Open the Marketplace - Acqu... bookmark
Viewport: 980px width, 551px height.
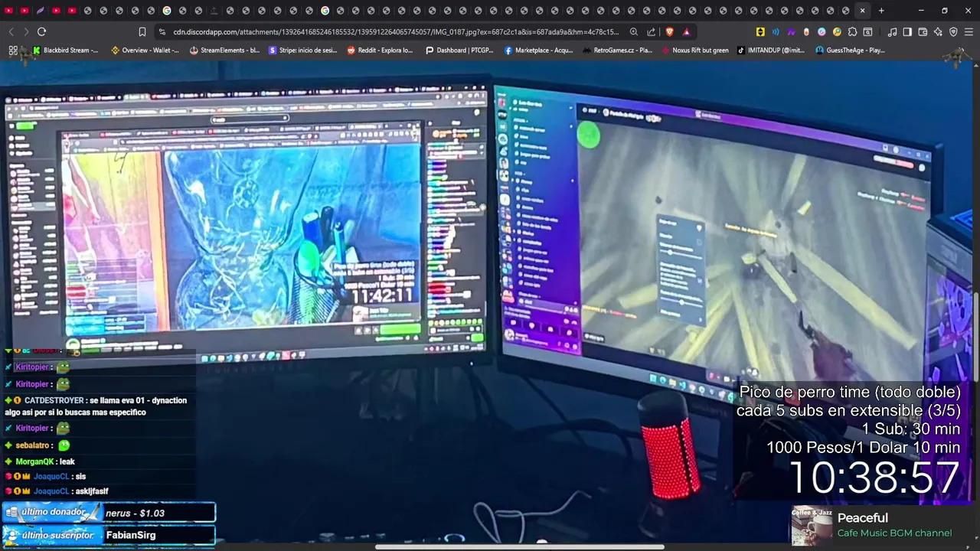click(538, 51)
